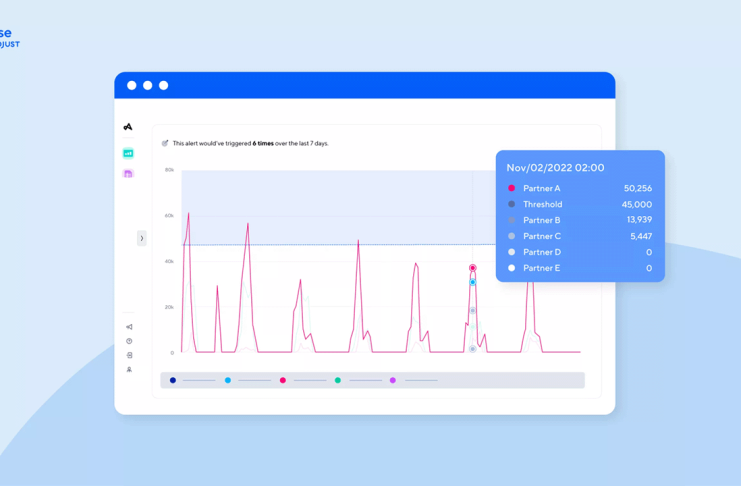Image resolution: width=741 pixels, height=486 pixels.
Task: Click the megaphone announcements icon
Action: pyautogui.click(x=129, y=327)
